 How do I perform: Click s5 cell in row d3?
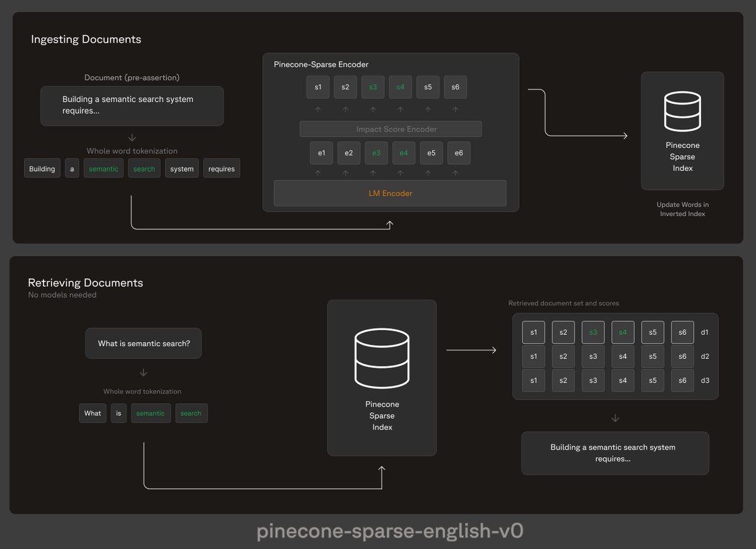[653, 380]
